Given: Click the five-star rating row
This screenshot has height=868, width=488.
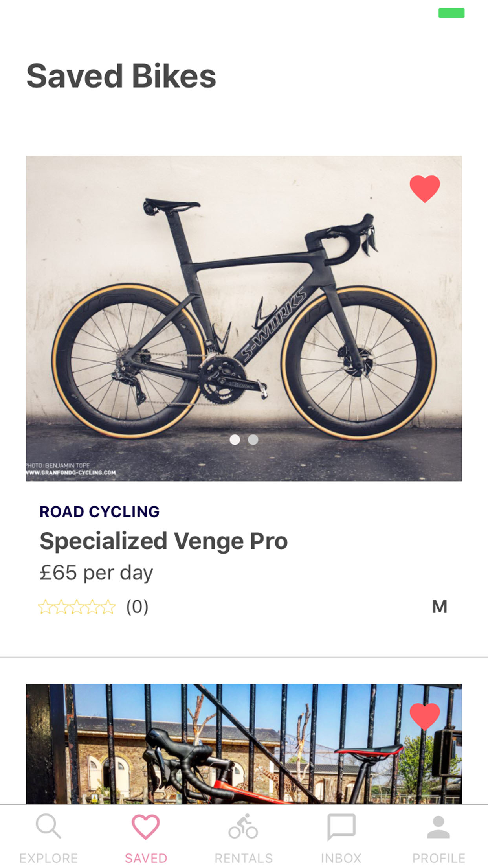Looking at the screenshot, I should coord(77,607).
